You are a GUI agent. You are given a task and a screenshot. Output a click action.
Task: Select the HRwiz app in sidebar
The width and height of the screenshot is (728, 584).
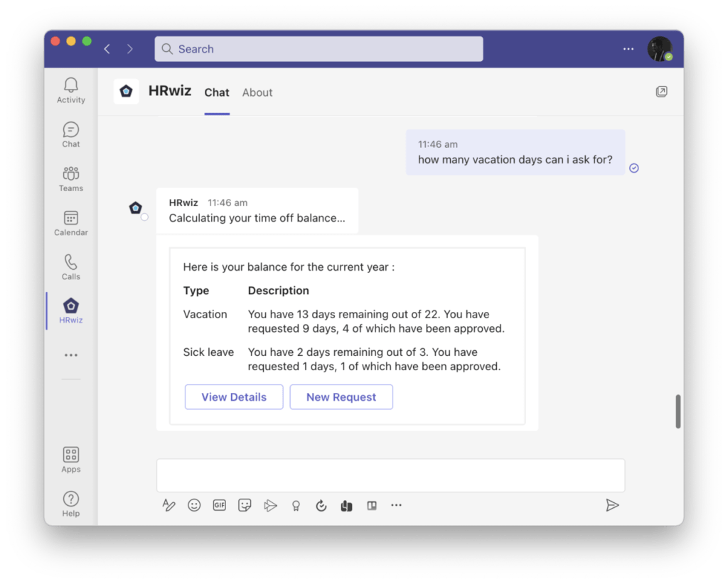pyautogui.click(x=71, y=310)
